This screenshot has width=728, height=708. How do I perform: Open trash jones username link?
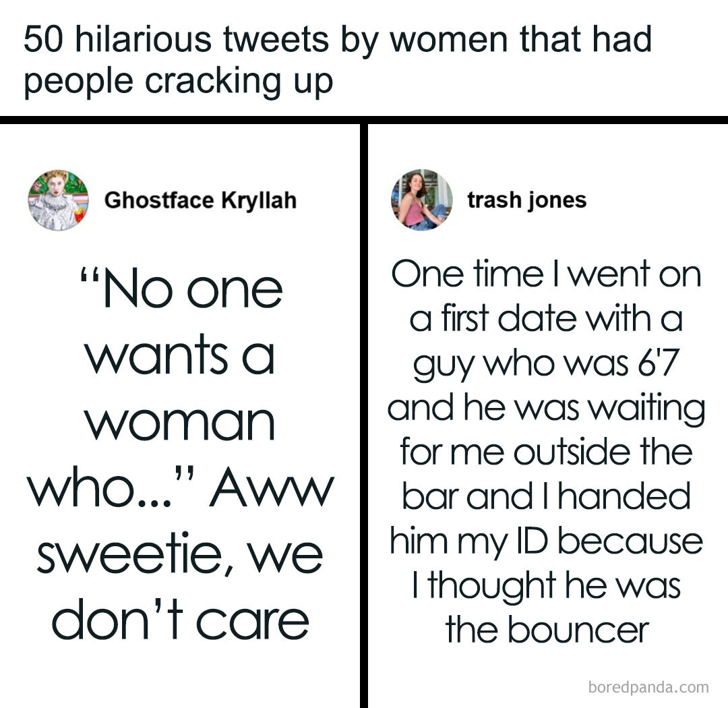[x=526, y=200]
